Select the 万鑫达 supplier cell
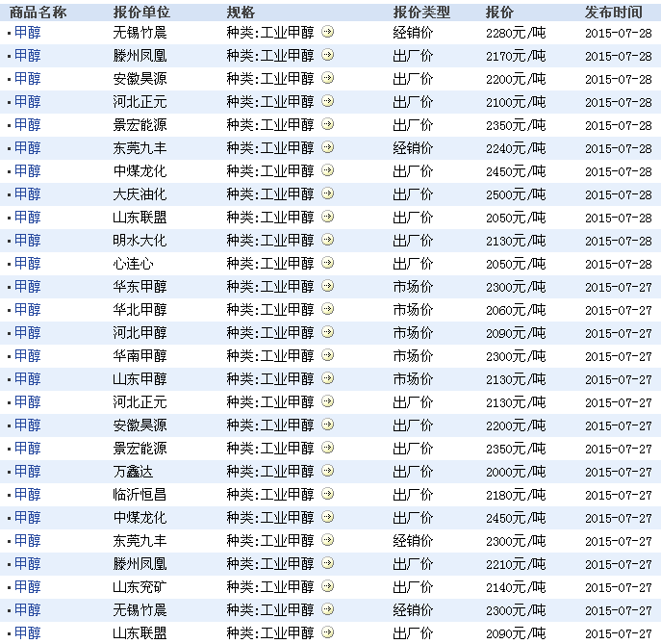 click(133, 471)
